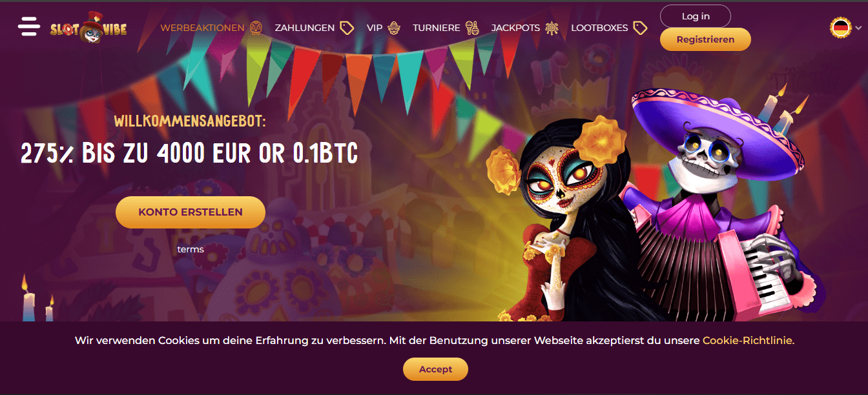This screenshot has width=868, height=395.
Task: Click the Log in button
Action: pyautogui.click(x=696, y=16)
